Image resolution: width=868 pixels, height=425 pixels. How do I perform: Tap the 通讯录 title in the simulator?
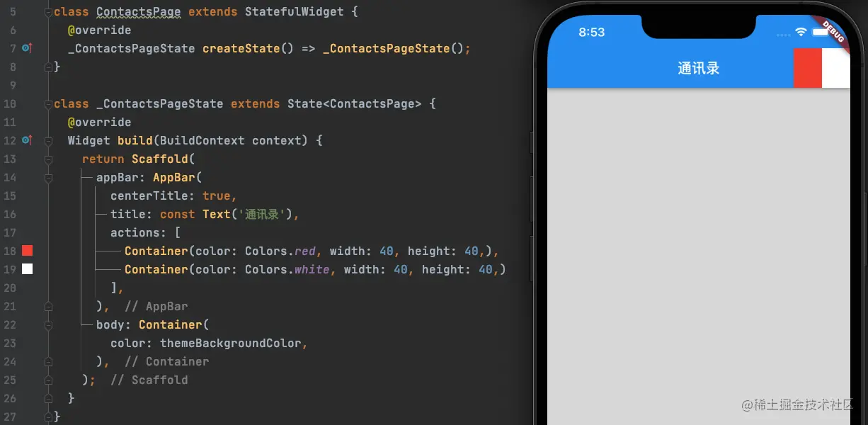698,68
